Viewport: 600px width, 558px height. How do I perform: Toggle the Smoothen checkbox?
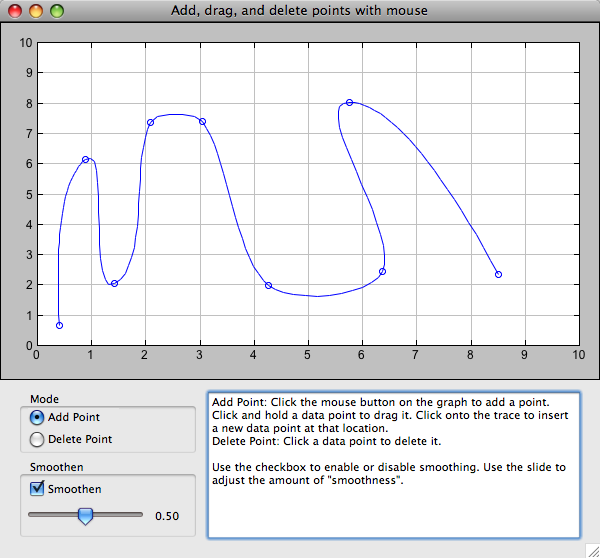(38, 489)
